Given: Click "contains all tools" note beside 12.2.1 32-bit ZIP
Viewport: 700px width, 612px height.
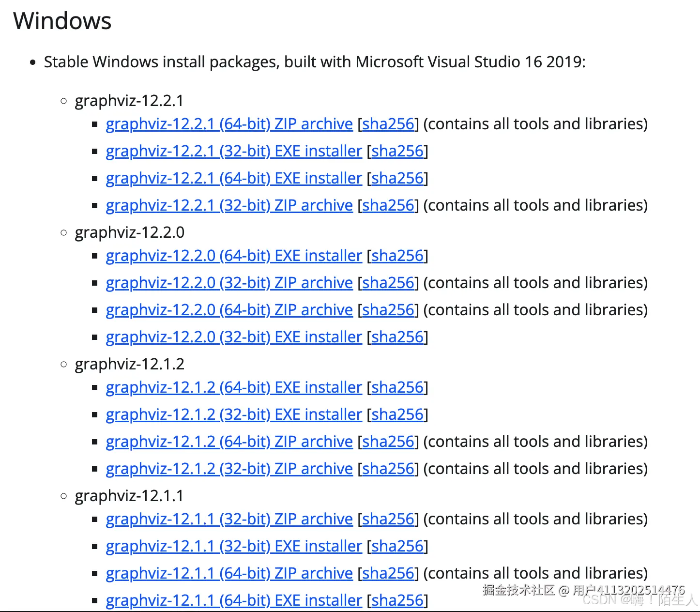Looking at the screenshot, I should [535, 205].
